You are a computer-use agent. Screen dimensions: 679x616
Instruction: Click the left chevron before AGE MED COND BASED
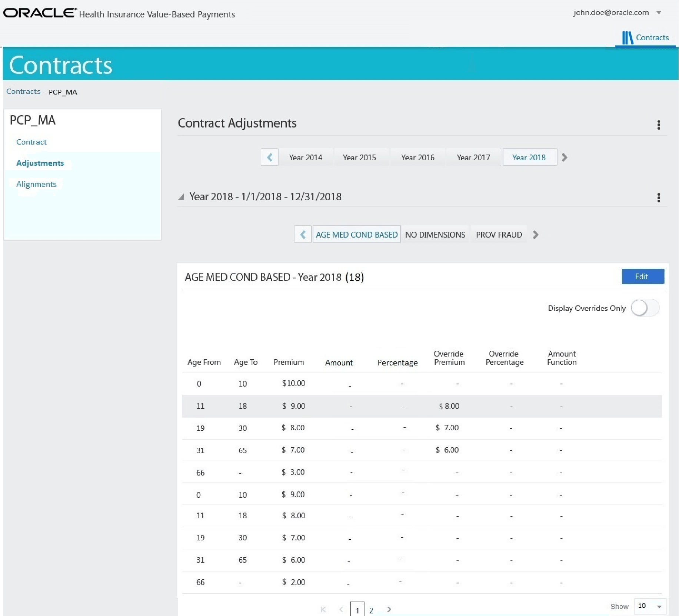click(x=303, y=235)
